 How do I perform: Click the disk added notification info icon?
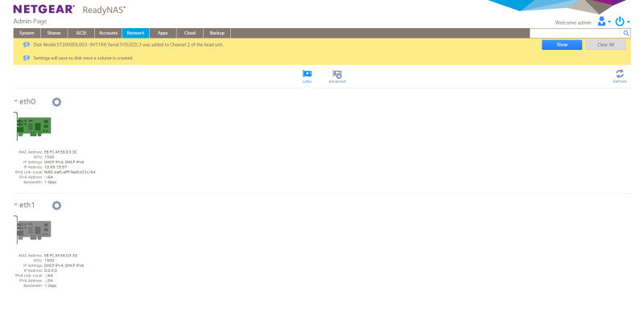pyautogui.click(x=27, y=44)
